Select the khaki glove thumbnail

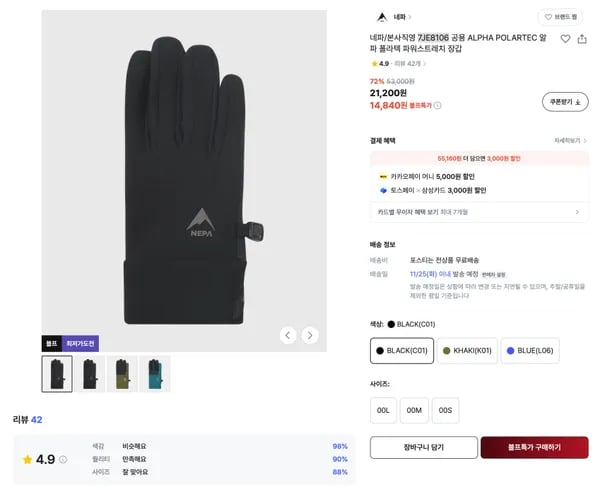click(x=122, y=374)
